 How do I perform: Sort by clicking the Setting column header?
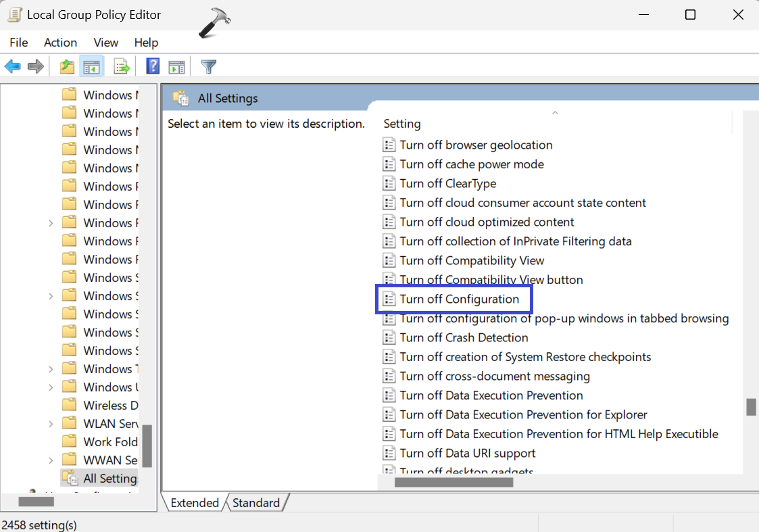[x=402, y=124]
